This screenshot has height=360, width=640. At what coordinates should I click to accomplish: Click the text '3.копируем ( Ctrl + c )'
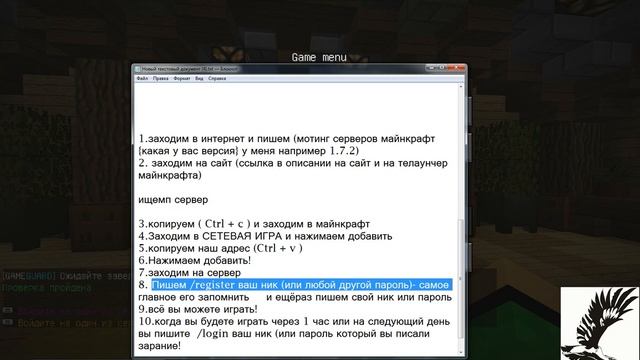tap(194, 224)
